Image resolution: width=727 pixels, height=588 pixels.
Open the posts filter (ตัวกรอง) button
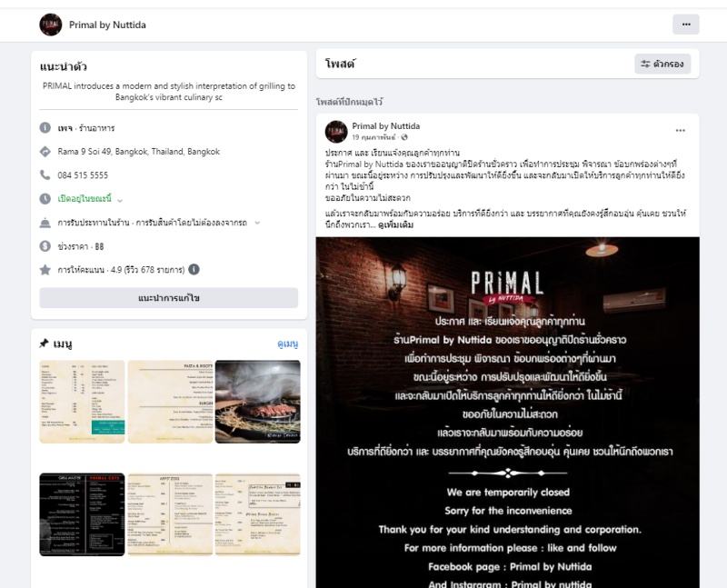pyautogui.click(x=662, y=64)
